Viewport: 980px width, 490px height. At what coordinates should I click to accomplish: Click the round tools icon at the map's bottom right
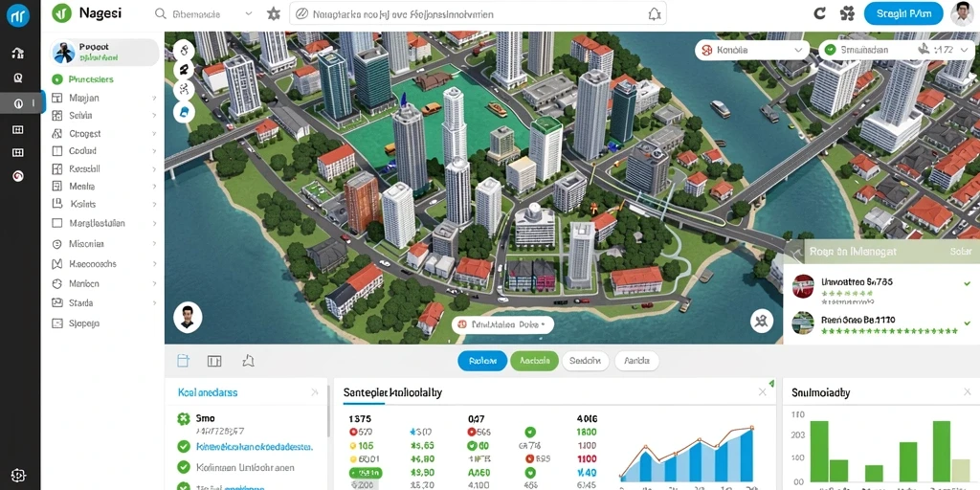click(761, 322)
